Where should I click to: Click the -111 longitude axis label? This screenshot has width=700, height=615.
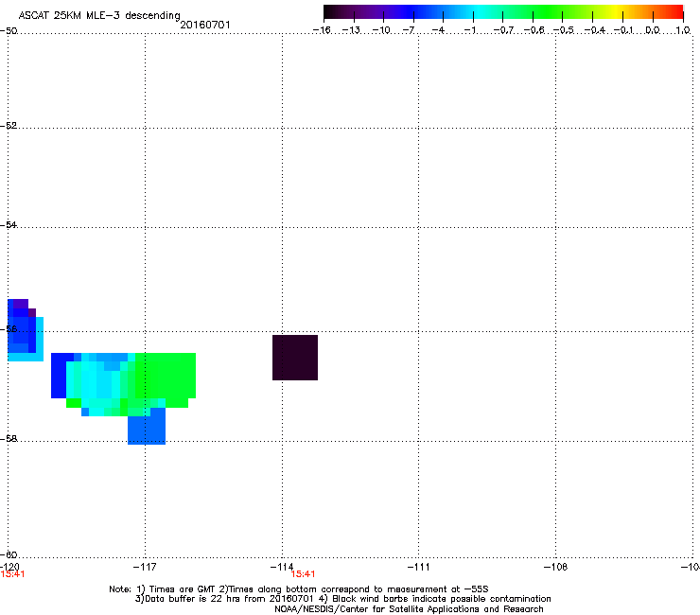click(x=418, y=567)
